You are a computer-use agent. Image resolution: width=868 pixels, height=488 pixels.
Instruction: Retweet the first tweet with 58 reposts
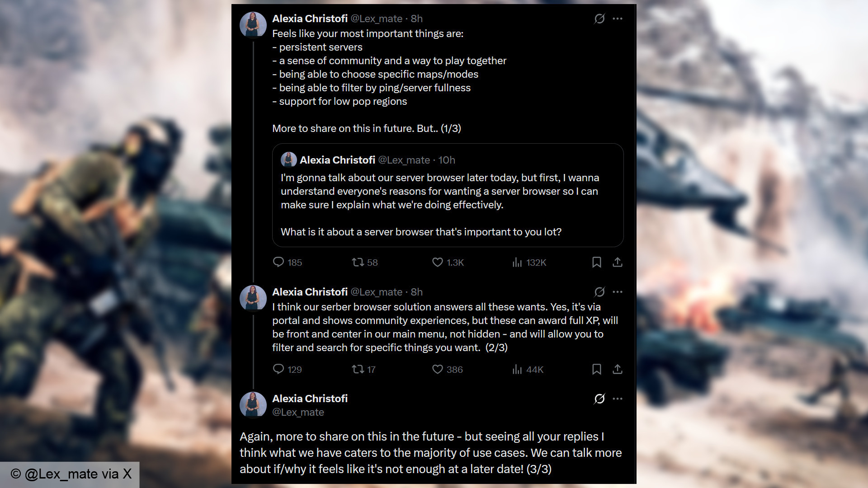pyautogui.click(x=358, y=262)
